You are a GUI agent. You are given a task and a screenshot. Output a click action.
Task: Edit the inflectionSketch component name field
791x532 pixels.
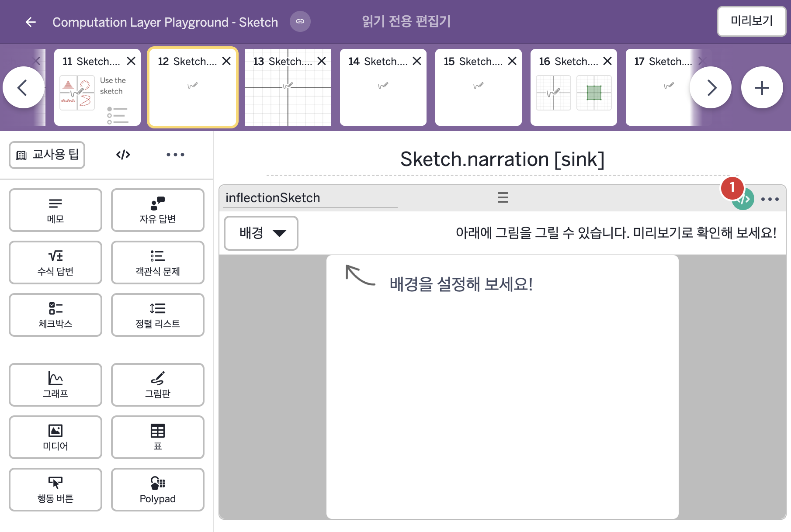[x=311, y=198]
